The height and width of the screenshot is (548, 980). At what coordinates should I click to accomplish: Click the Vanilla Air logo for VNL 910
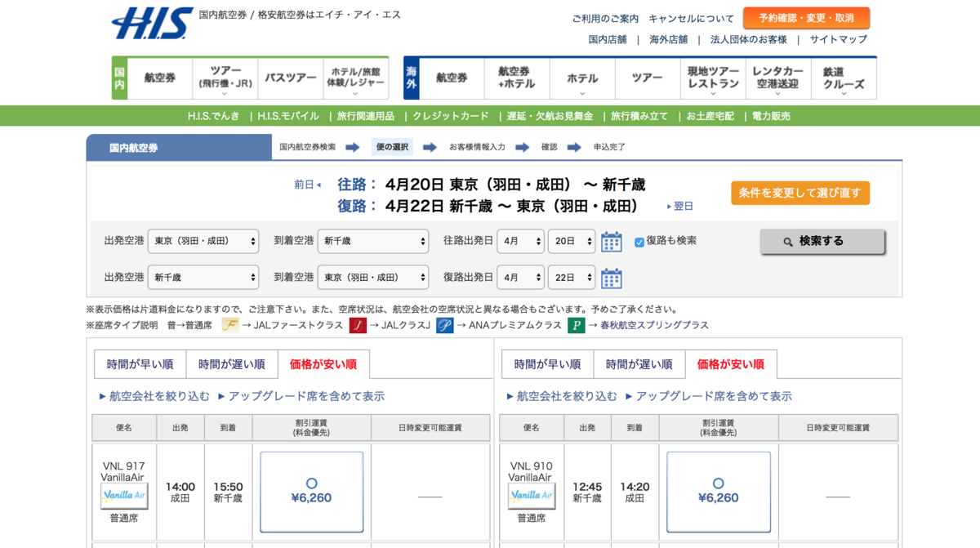click(x=531, y=496)
